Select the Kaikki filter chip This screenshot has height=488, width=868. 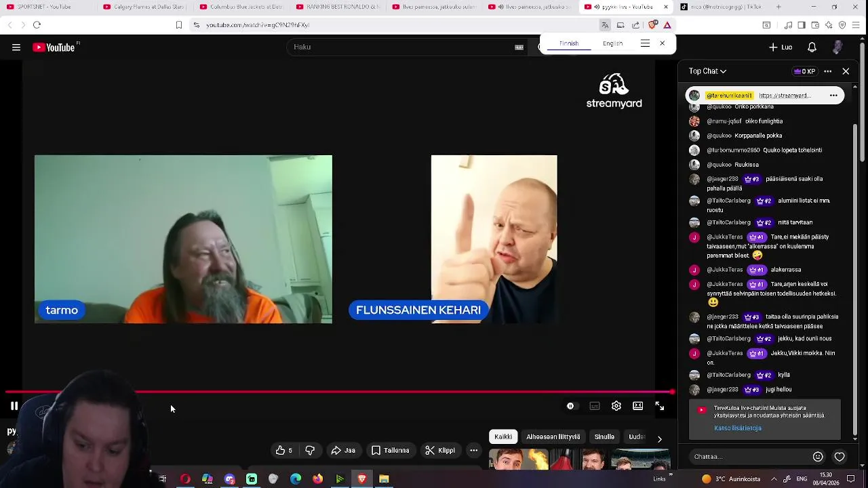click(503, 436)
